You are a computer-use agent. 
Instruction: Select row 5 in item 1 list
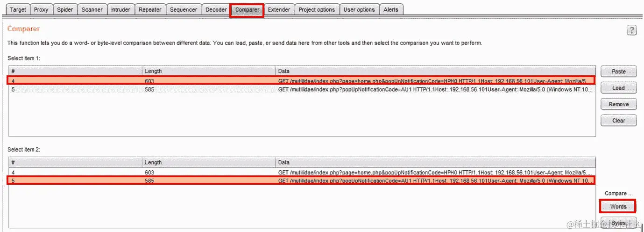click(x=302, y=89)
